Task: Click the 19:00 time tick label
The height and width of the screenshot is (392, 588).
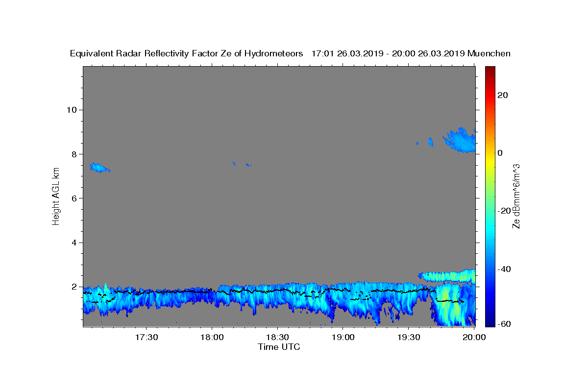Action: 343,338
